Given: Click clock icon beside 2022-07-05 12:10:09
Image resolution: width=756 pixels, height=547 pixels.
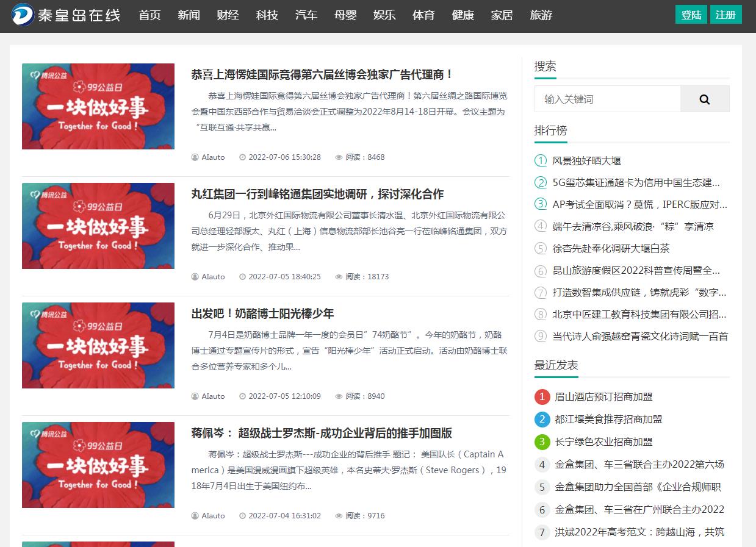Looking at the screenshot, I should tap(242, 396).
